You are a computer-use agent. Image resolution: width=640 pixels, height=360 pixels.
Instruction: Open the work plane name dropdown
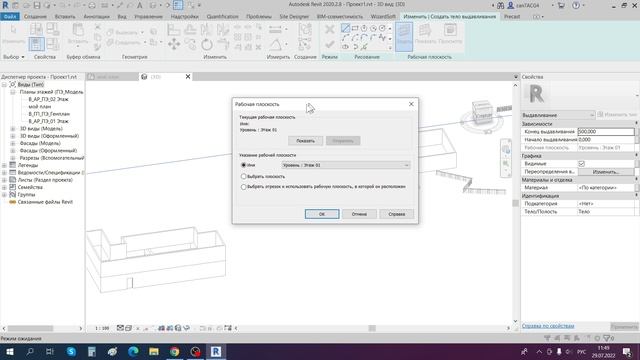click(346, 165)
